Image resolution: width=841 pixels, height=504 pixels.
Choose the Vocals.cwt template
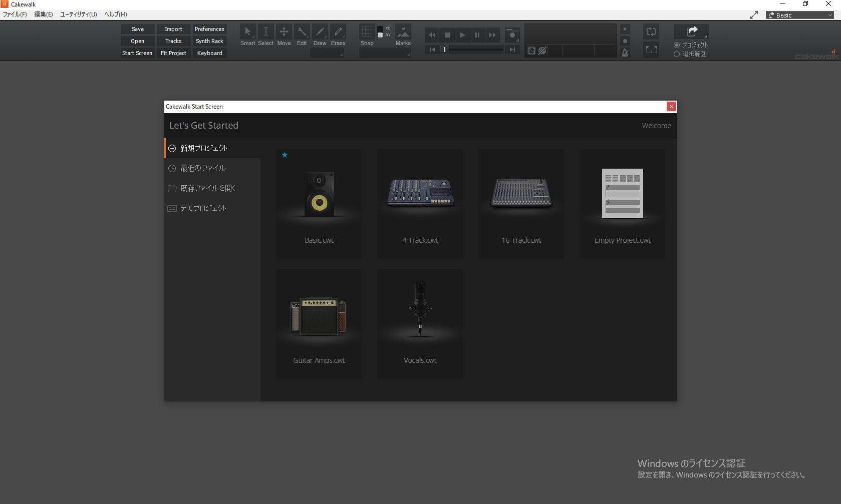[x=420, y=323]
